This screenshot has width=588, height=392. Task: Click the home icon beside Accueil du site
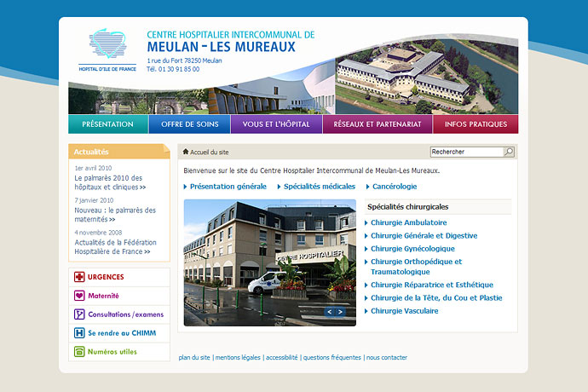pos(186,152)
